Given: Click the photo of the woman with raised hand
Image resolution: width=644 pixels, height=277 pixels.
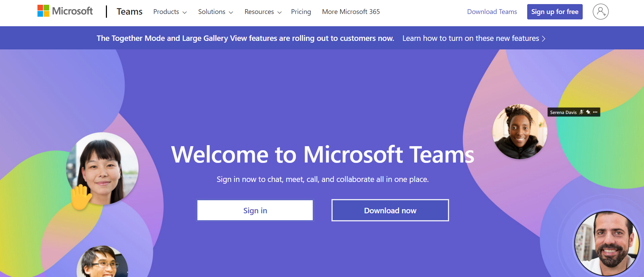Looking at the screenshot, I should (103, 169).
